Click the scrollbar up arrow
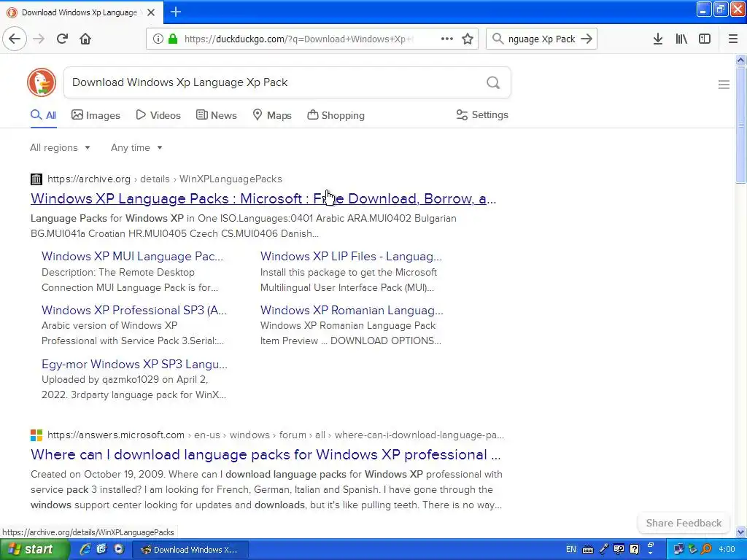The width and height of the screenshot is (747, 560). tap(740, 60)
